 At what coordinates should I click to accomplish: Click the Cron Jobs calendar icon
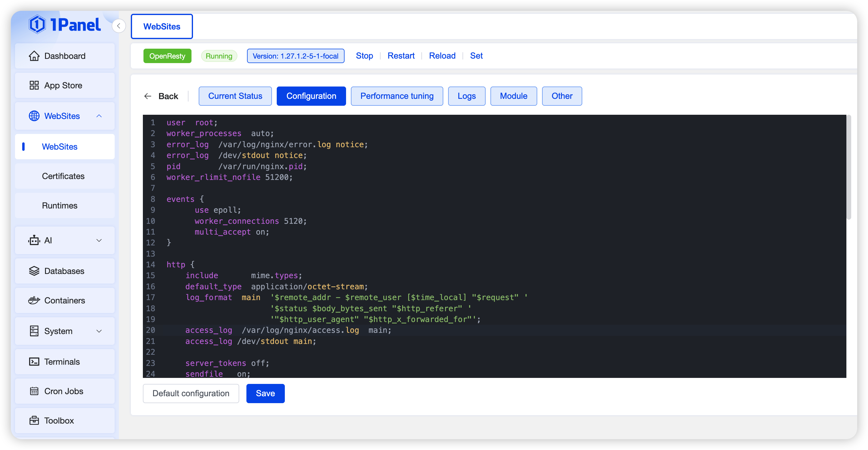34,391
